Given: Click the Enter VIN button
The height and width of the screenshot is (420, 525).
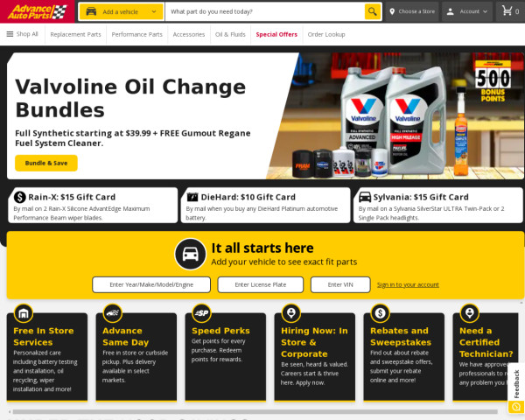Looking at the screenshot, I should pyautogui.click(x=340, y=284).
